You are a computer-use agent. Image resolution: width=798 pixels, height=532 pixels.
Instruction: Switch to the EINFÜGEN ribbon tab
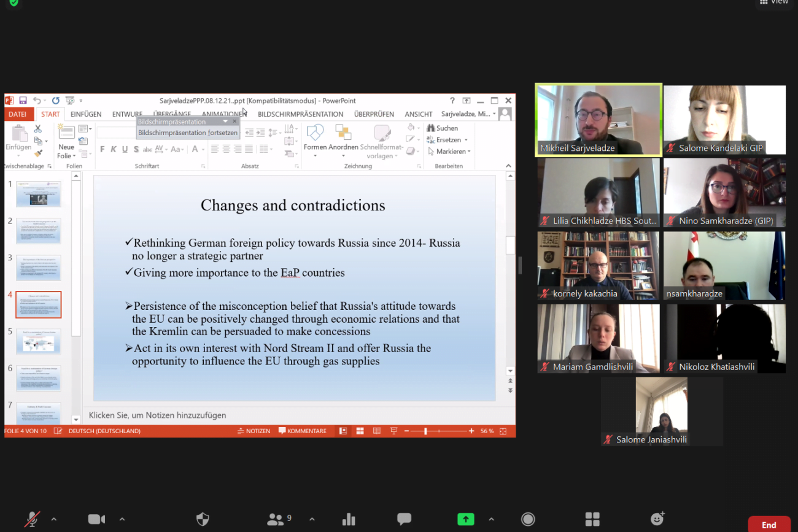(86, 114)
